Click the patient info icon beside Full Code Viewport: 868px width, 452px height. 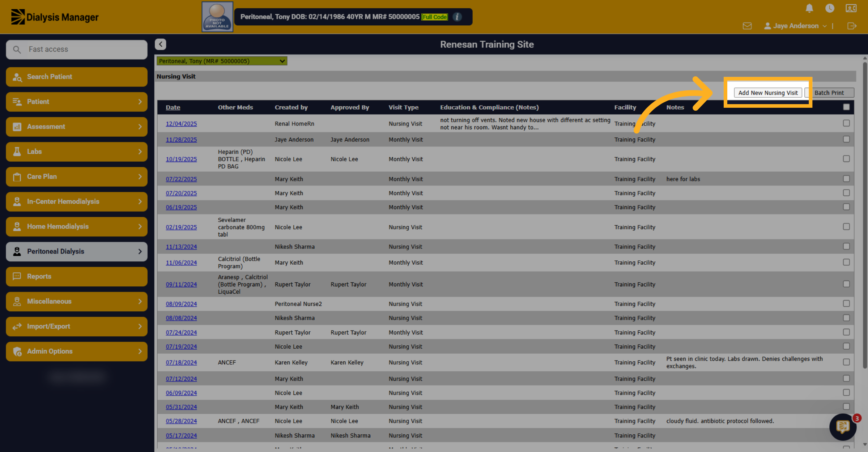(457, 17)
